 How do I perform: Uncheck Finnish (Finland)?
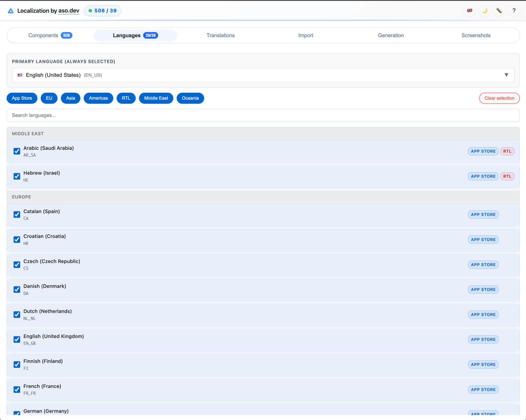(16, 364)
